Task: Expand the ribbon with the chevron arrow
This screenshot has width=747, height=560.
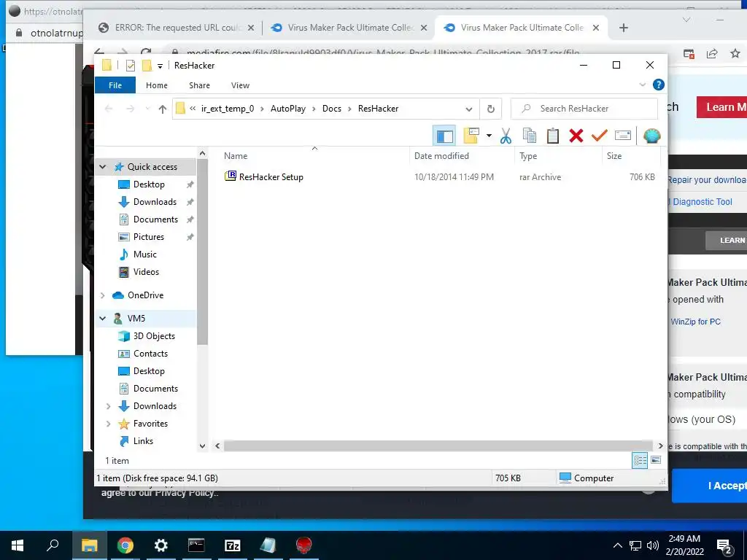Action: 642,85
